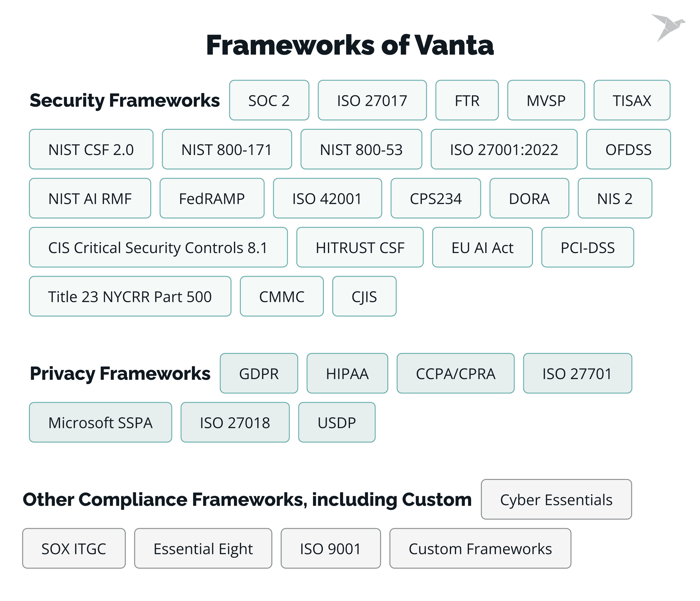Click the Microsoft SSPA chip
The image size is (700, 601).
pyautogui.click(x=100, y=423)
